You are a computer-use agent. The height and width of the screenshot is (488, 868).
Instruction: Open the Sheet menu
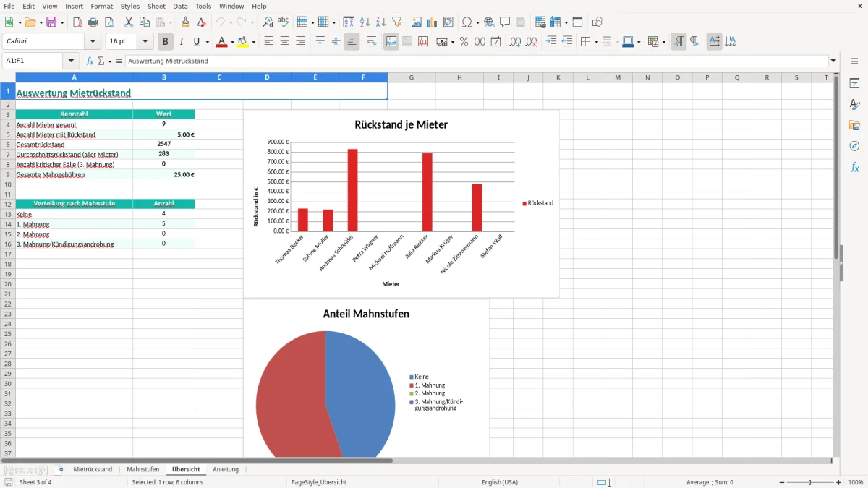pos(156,6)
